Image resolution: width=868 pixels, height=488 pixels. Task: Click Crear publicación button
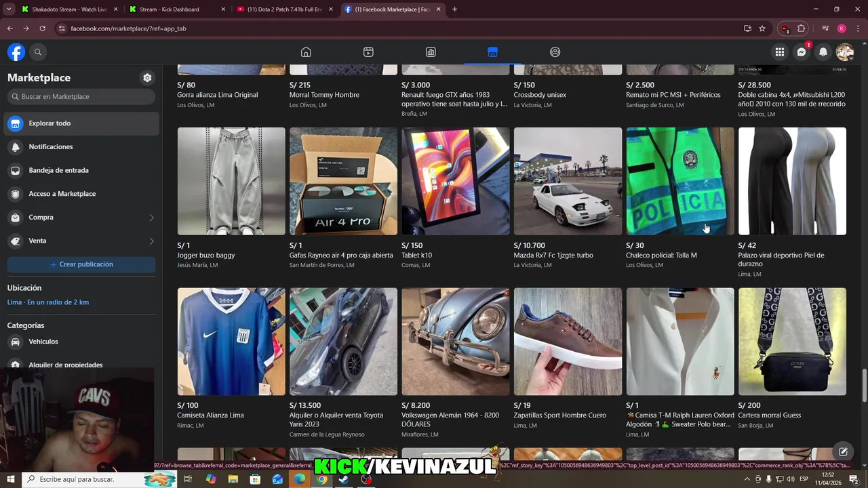[81, 264]
